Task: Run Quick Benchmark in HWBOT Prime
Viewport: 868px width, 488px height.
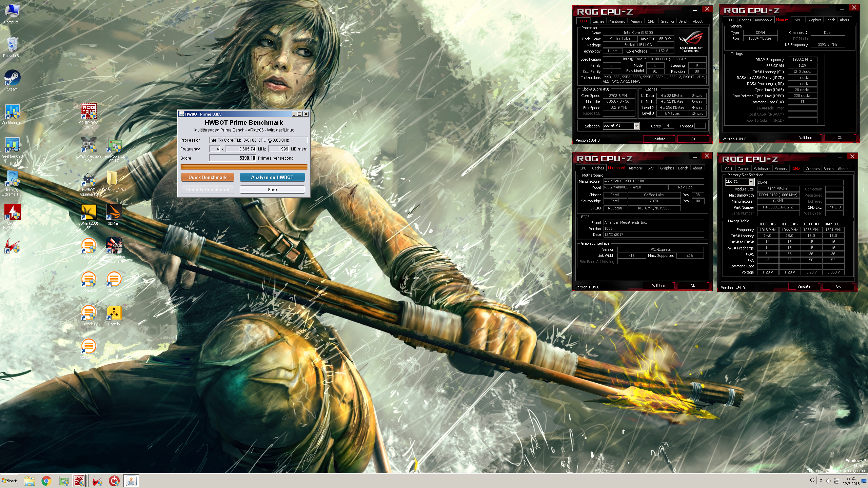Action: pos(208,177)
